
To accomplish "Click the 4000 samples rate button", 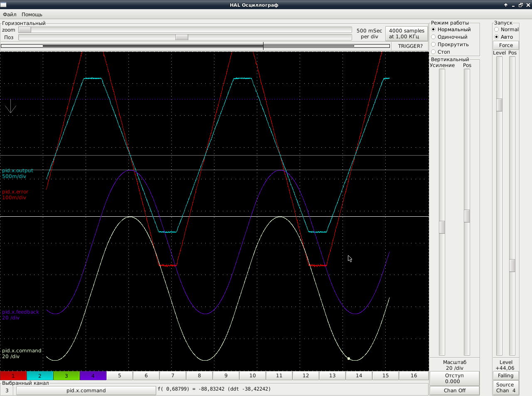I will 406,34.
